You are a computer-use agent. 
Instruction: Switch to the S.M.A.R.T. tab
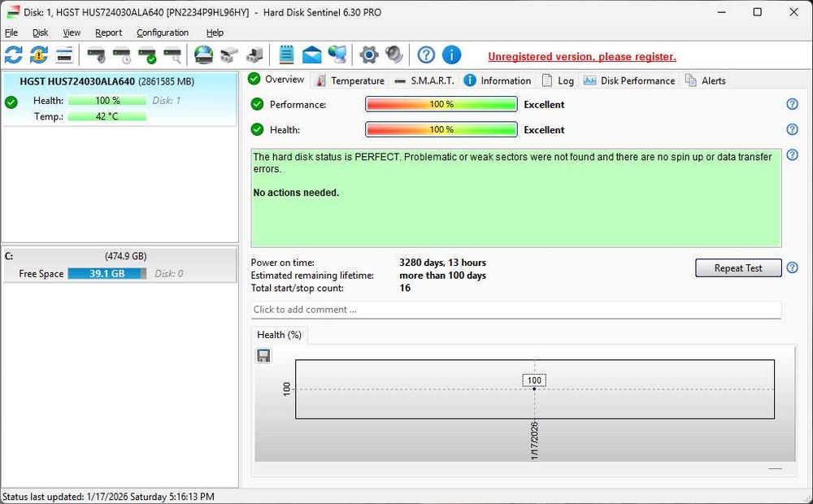click(424, 81)
